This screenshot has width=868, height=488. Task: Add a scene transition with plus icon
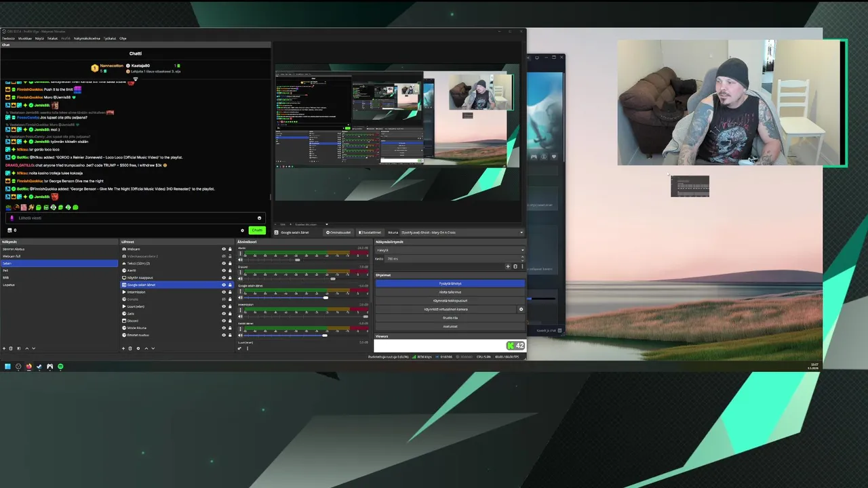click(x=508, y=266)
